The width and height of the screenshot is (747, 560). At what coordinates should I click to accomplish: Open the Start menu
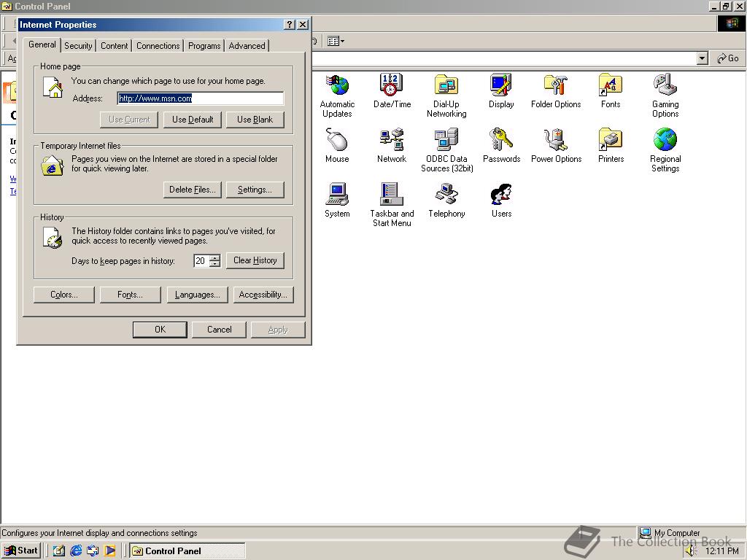[x=21, y=551]
